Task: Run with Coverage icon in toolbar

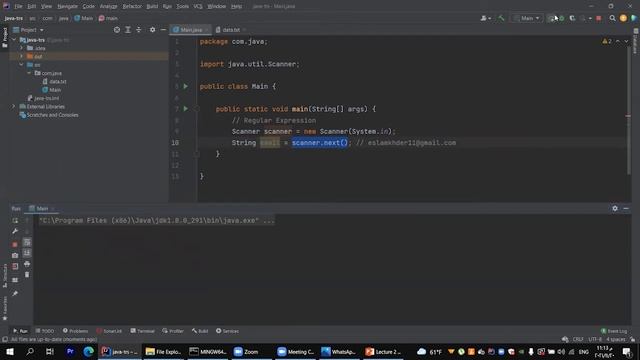Action: (x=572, y=18)
